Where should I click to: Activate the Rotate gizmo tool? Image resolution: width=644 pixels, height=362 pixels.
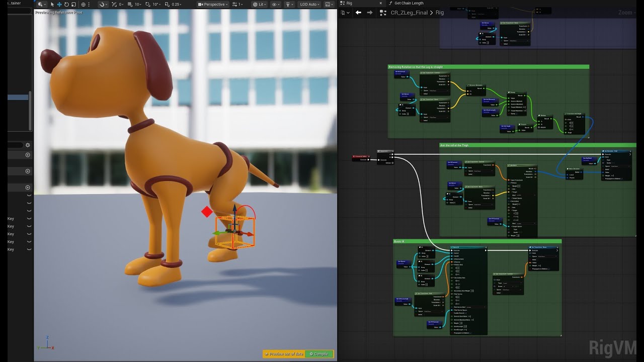point(66,4)
